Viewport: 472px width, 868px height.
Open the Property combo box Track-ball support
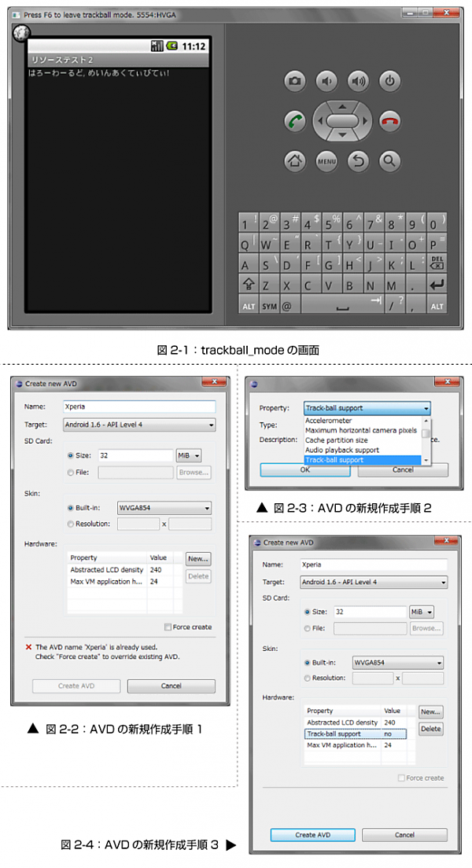[x=367, y=408]
